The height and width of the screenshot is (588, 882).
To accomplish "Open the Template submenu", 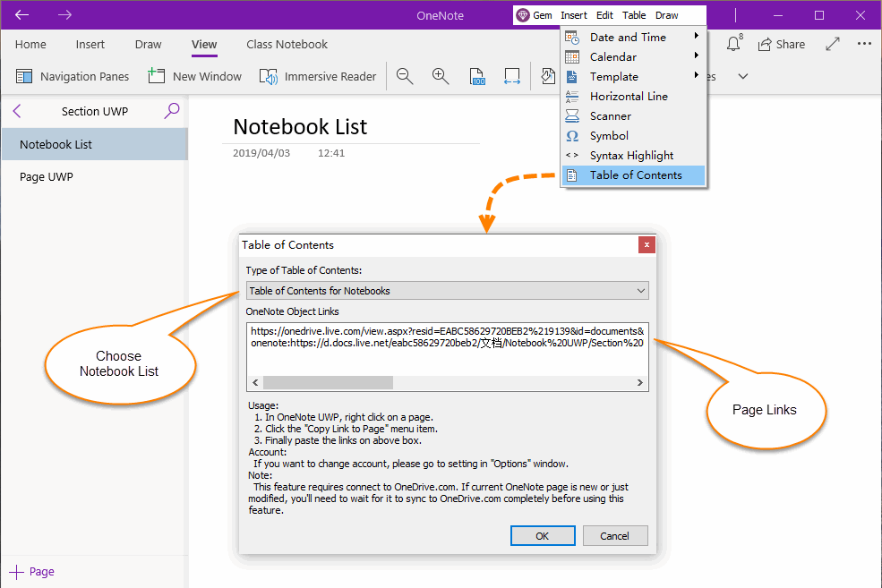I will pyautogui.click(x=633, y=76).
